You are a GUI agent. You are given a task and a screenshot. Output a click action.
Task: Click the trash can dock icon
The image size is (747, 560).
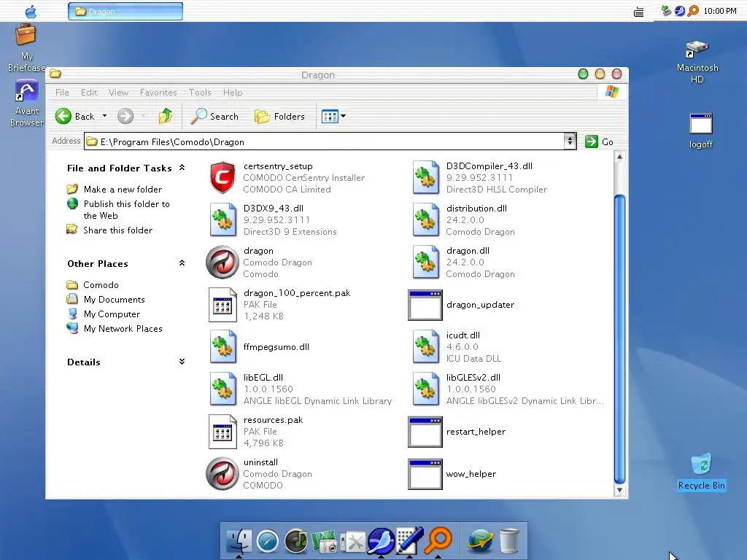coord(508,542)
